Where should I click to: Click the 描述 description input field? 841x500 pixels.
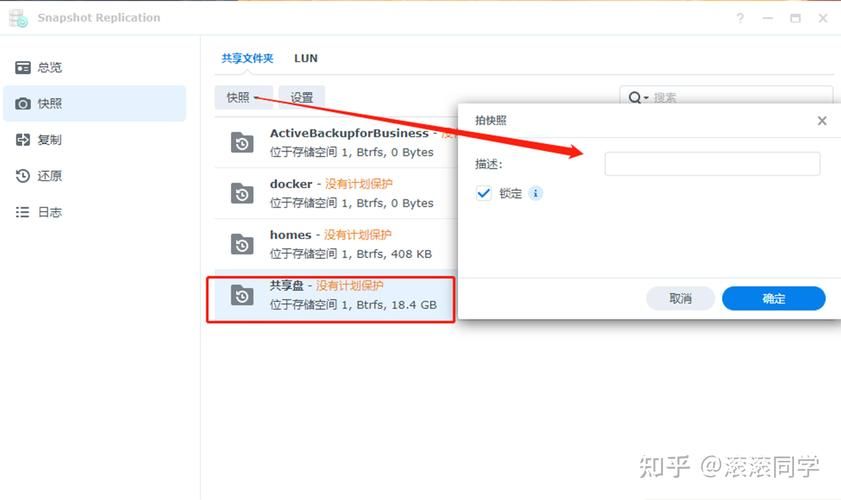click(x=712, y=164)
